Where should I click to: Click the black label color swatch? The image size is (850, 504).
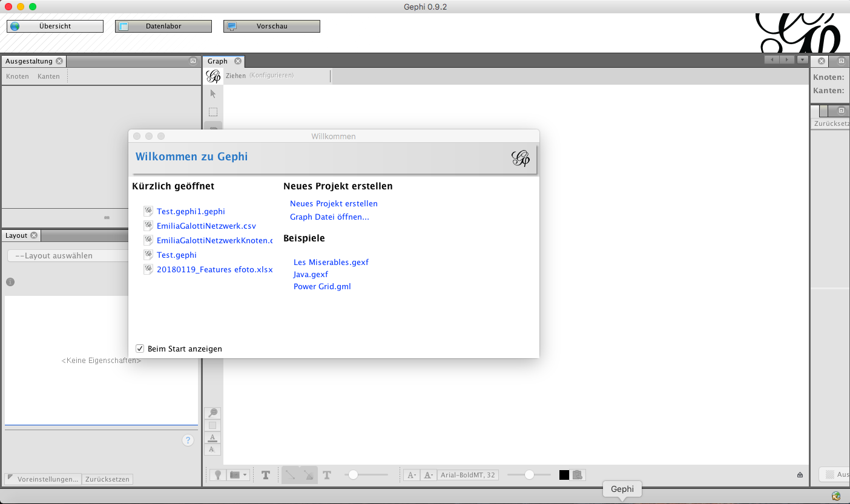564,475
